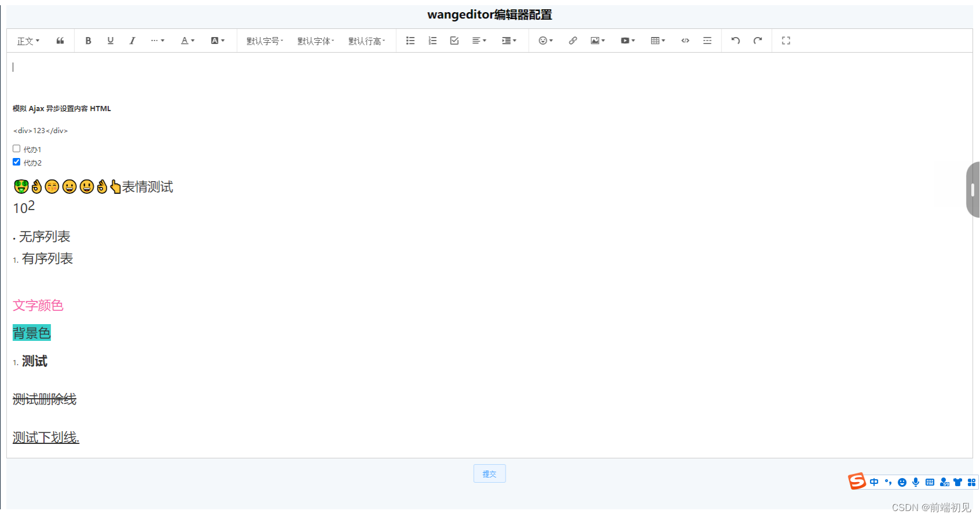Image resolution: width=980 pixels, height=518 pixels.
Task: Toggle bold formatting
Action: point(88,41)
